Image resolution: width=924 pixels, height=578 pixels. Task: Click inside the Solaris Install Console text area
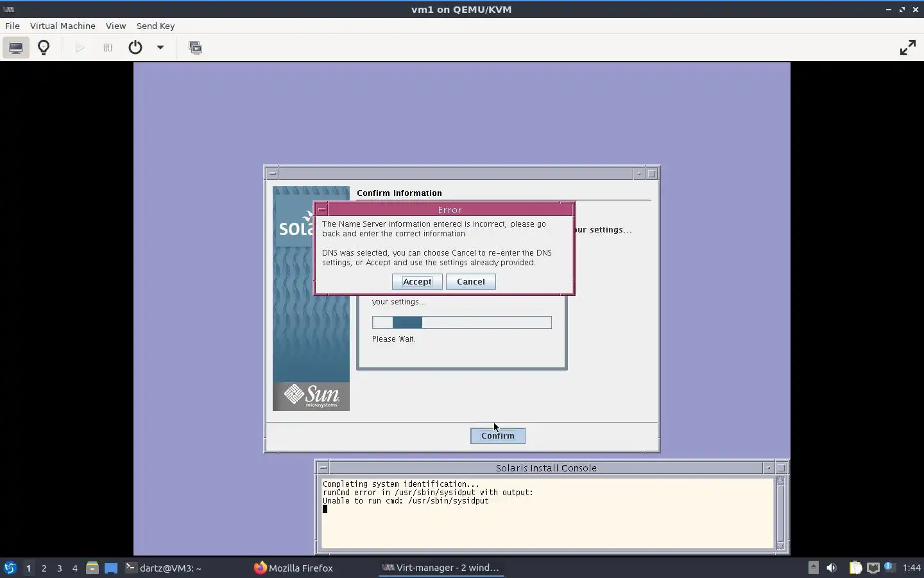[547, 513]
